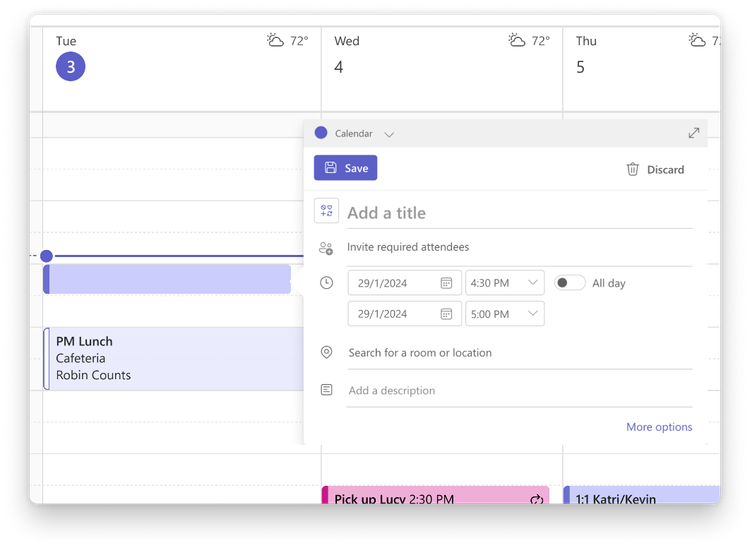Click the invite attendees people icon
The width and height of the screenshot is (750, 548).
326,248
